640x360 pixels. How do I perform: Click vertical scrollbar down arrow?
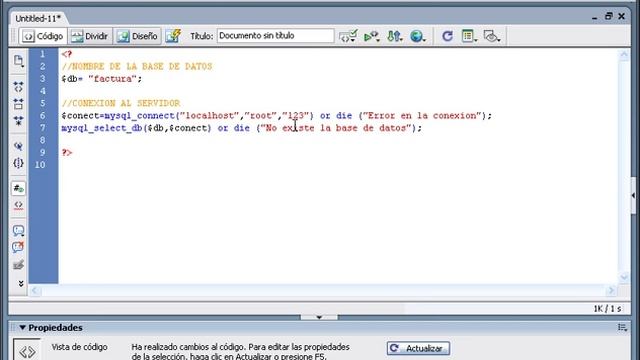point(624,278)
